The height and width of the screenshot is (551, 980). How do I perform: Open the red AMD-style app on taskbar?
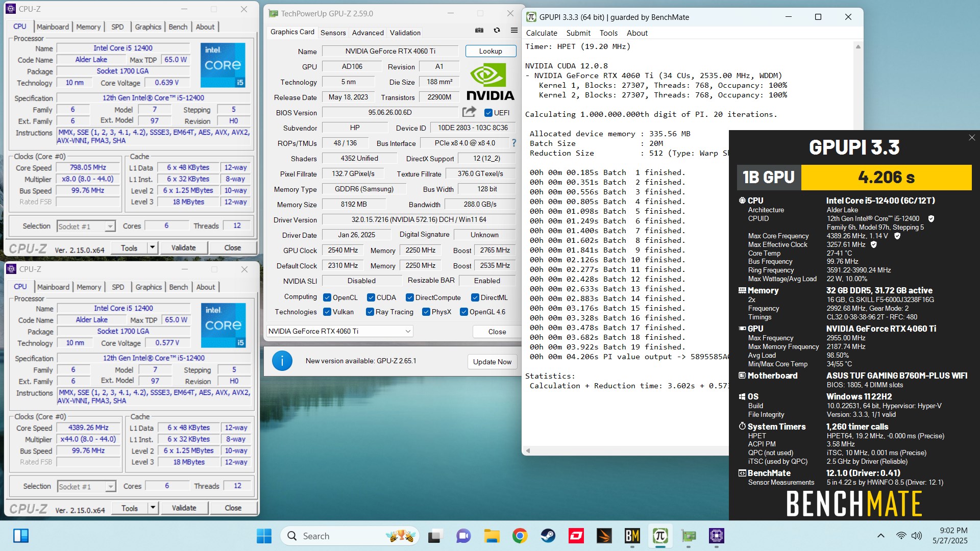(x=576, y=536)
